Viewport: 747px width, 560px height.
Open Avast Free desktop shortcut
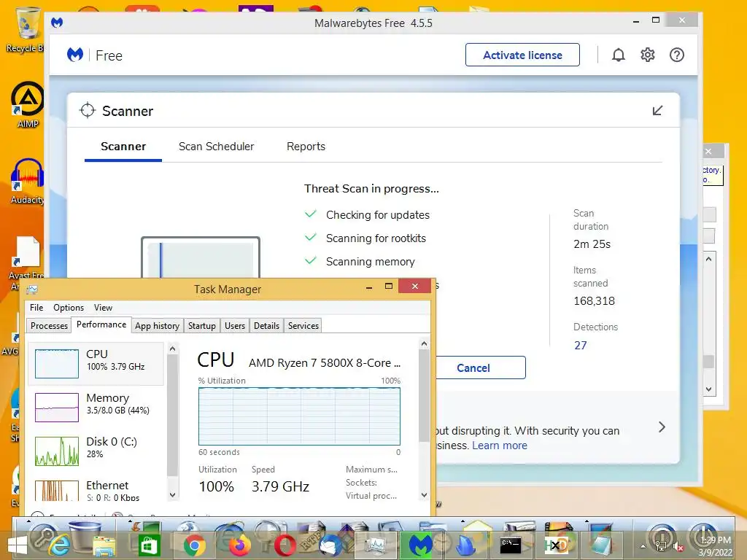click(x=27, y=257)
